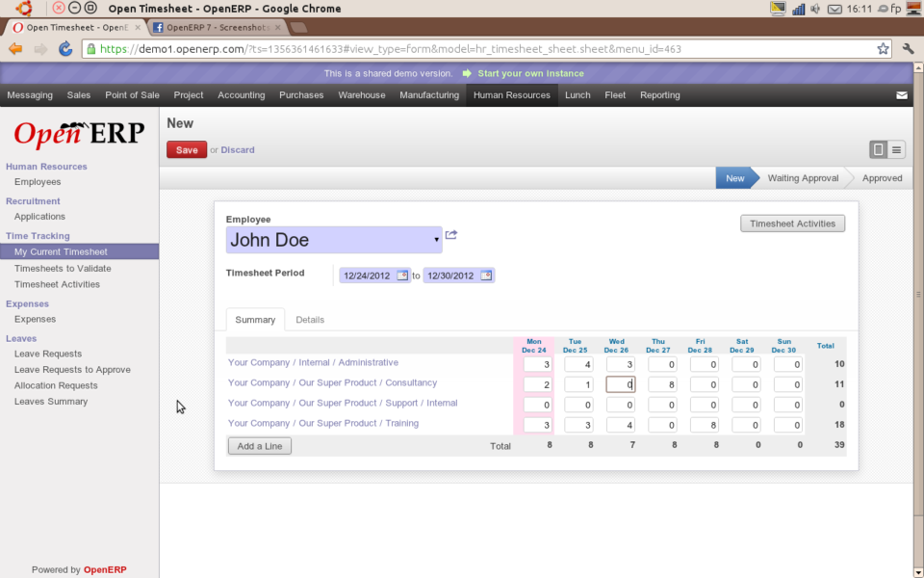Open Timesheets to Validate
Image resolution: width=924 pixels, height=578 pixels.
[x=63, y=269]
